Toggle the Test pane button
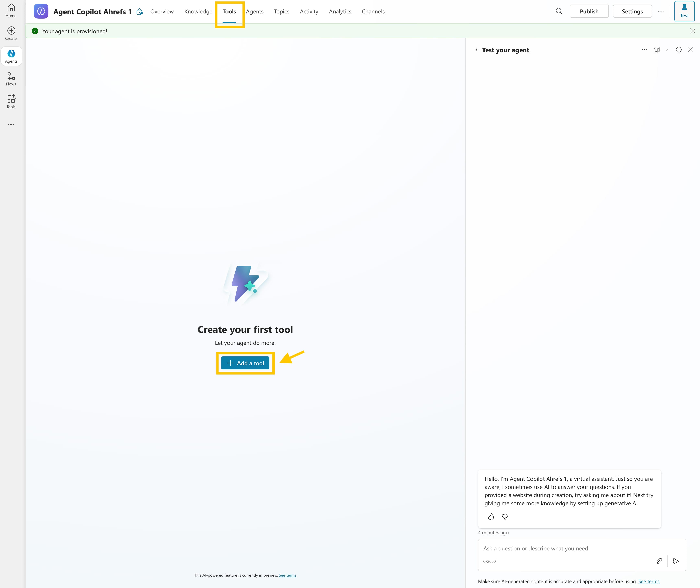The height and width of the screenshot is (588, 700). (x=684, y=11)
